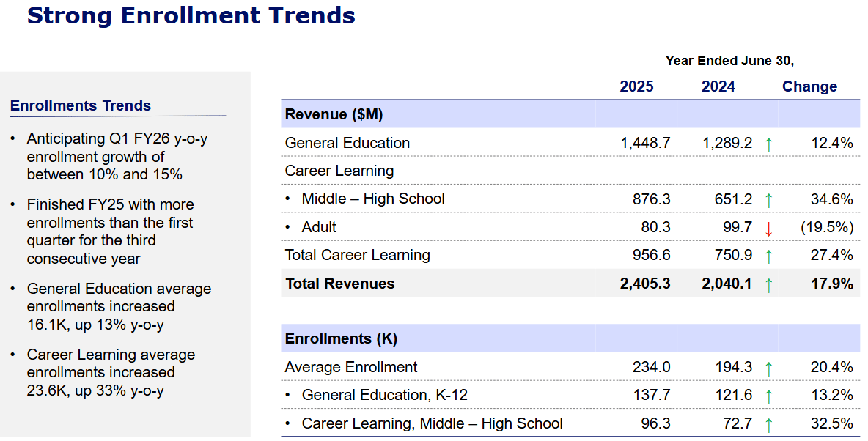Click the 121.6 enrollment value
This screenshot has width=868, height=441.
tap(734, 395)
